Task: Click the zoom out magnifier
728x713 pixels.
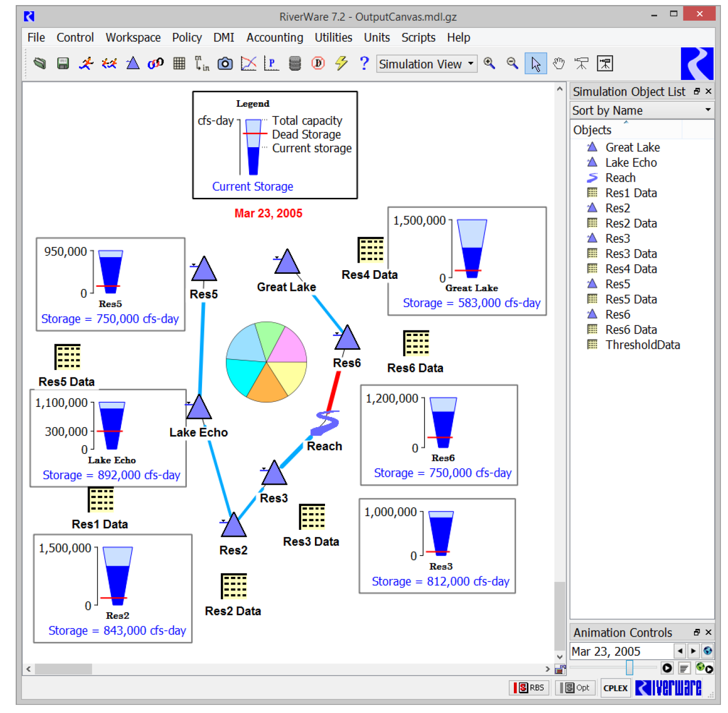Action: [512, 63]
